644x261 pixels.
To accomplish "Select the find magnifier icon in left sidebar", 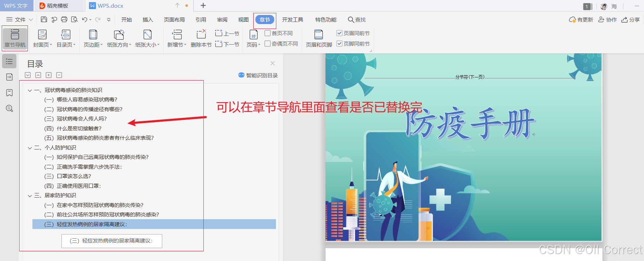I will [x=9, y=108].
